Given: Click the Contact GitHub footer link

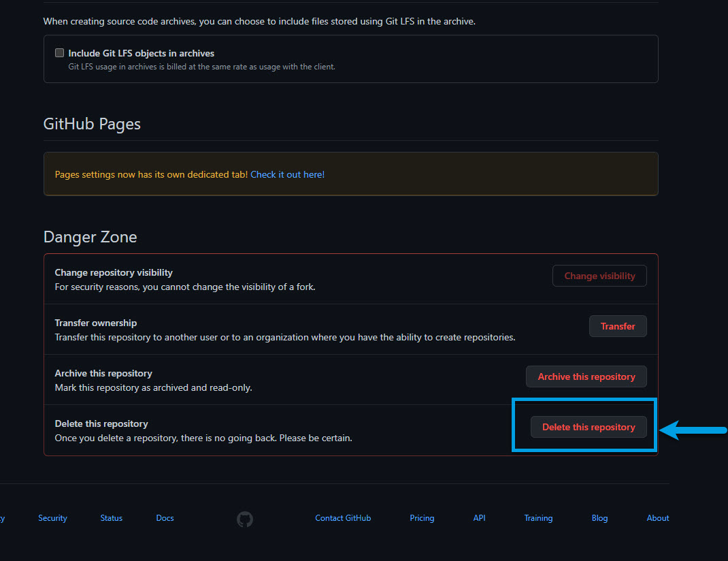Looking at the screenshot, I should click(x=343, y=518).
